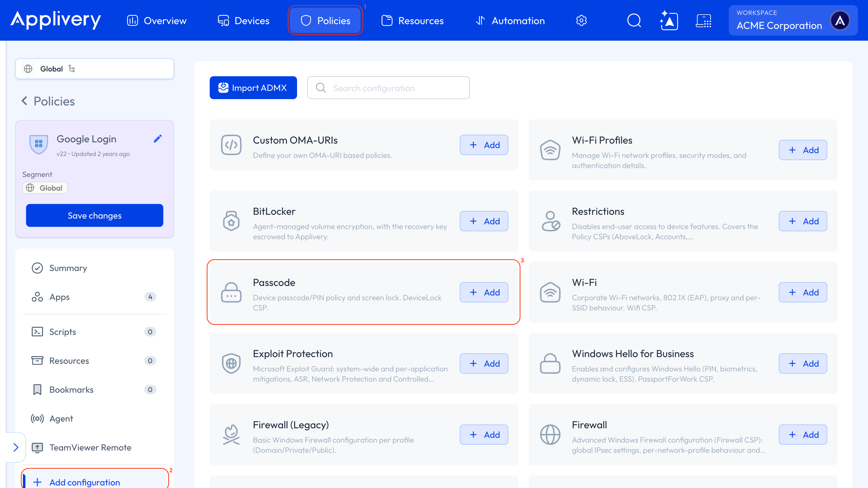
Task: Click the Import ADMX button
Action: (x=253, y=88)
